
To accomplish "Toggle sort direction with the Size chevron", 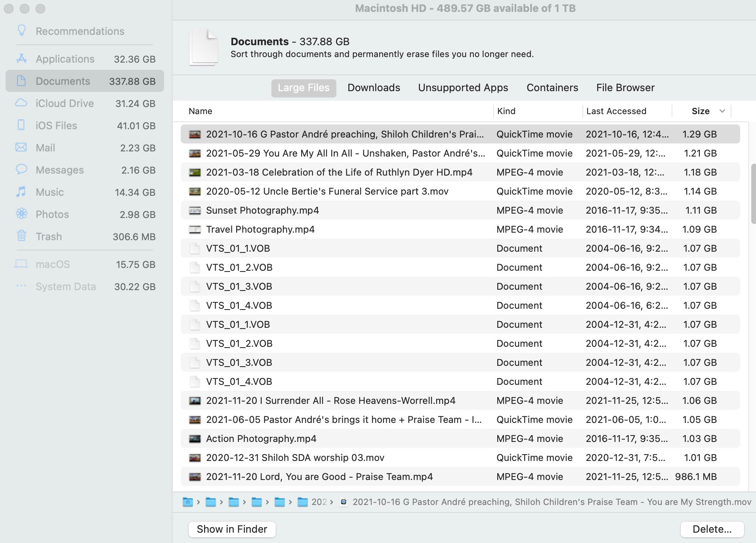I will pos(722,111).
